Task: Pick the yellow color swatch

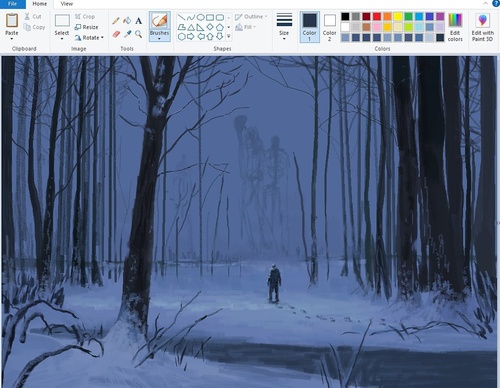Action: [398, 16]
